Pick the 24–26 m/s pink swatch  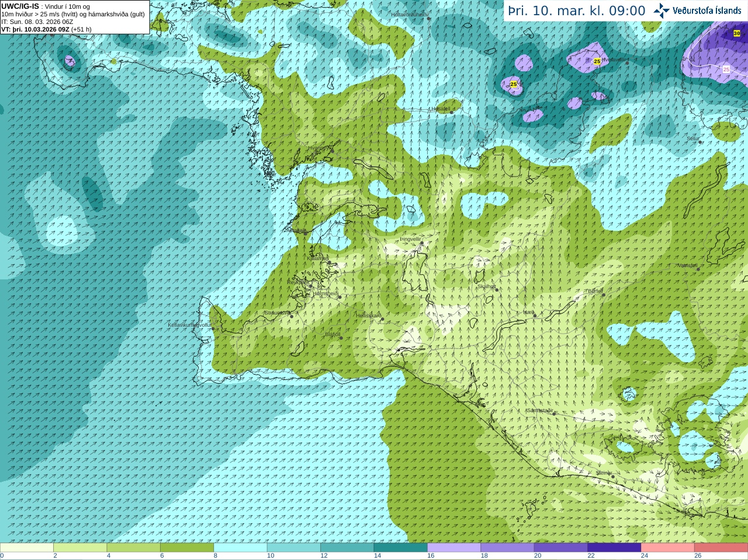coord(667,548)
